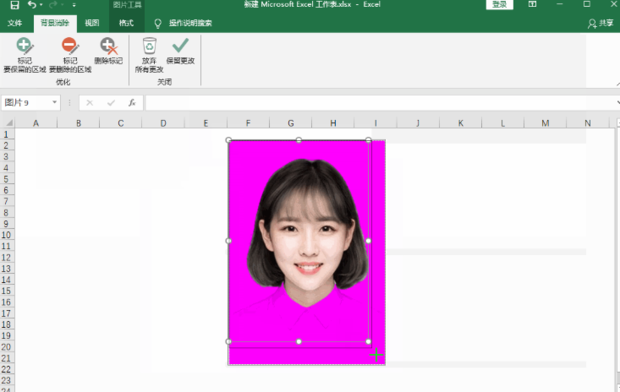Select column K header
Image resolution: width=620 pixels, height=392 pixels.
click(461, 123)
